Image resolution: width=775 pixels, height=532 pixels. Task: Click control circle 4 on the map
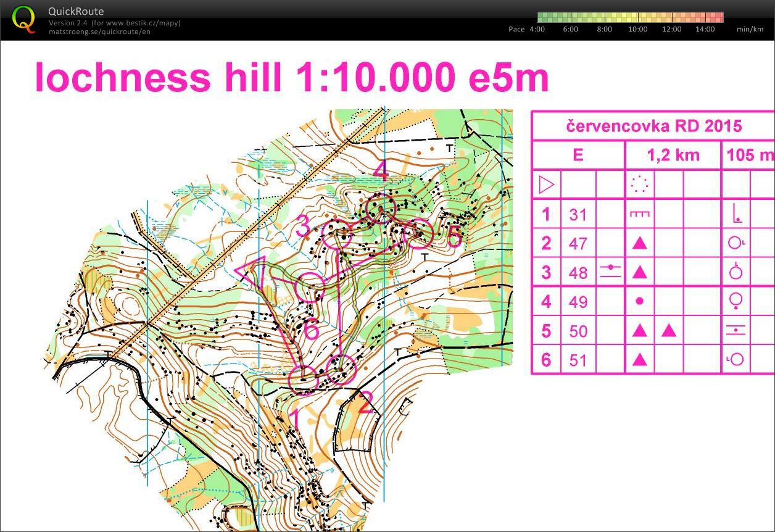tap(380, 207)
